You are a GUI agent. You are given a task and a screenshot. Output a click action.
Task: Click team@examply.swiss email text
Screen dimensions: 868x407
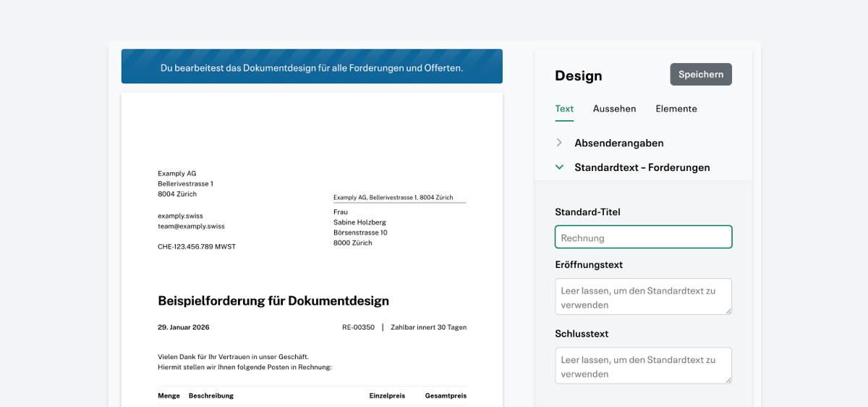[191, 226]
